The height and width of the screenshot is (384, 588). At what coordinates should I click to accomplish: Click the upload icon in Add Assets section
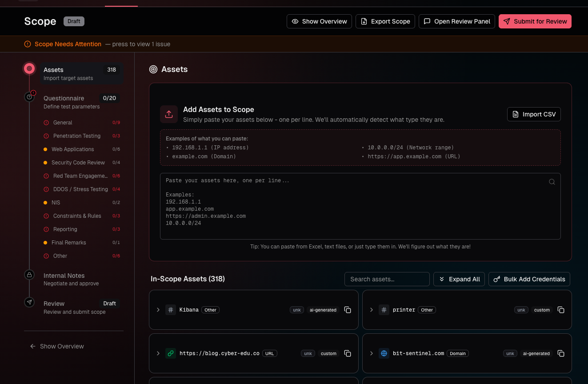tap(169, 114)
